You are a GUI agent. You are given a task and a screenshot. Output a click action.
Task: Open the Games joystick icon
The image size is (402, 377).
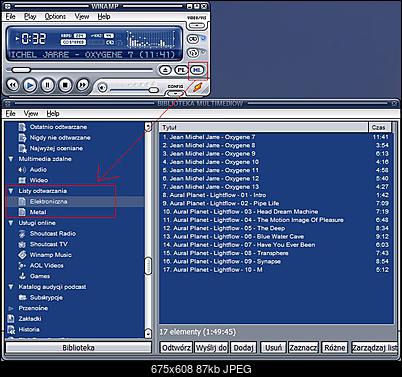[22, 276]
